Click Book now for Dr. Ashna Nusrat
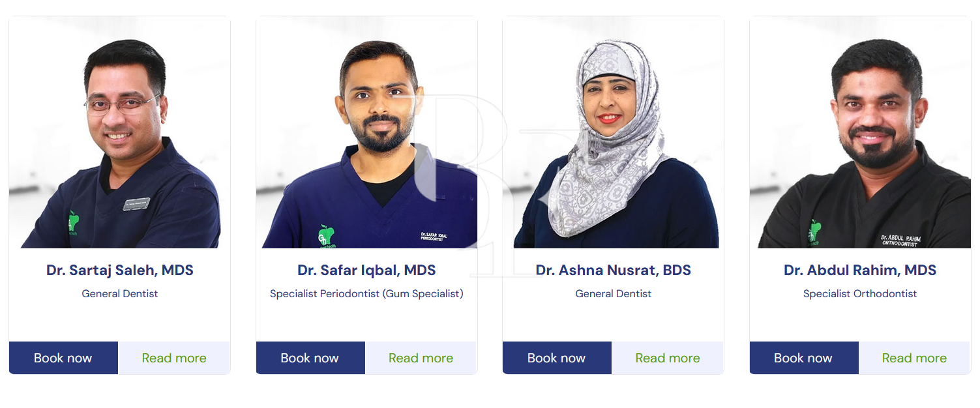The width and height of the screenshot is (980, 408). click(x=556, y=358)
